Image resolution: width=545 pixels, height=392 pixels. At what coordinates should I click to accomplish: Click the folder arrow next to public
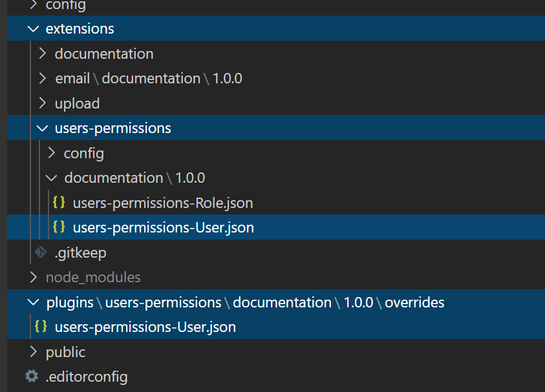(x=32, y=352)
